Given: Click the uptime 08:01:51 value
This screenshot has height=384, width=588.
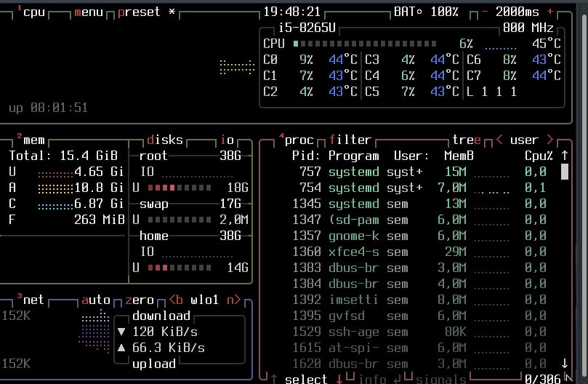Looking at the screenshot, I should 59,108.
